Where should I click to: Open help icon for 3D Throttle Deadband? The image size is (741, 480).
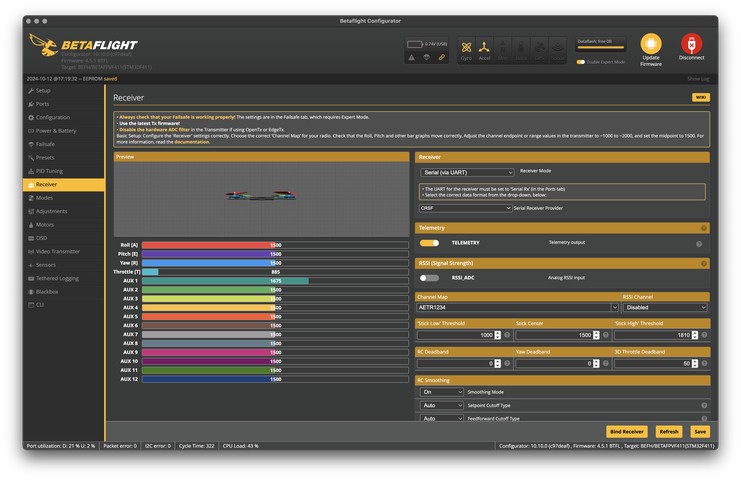[704, 363]
